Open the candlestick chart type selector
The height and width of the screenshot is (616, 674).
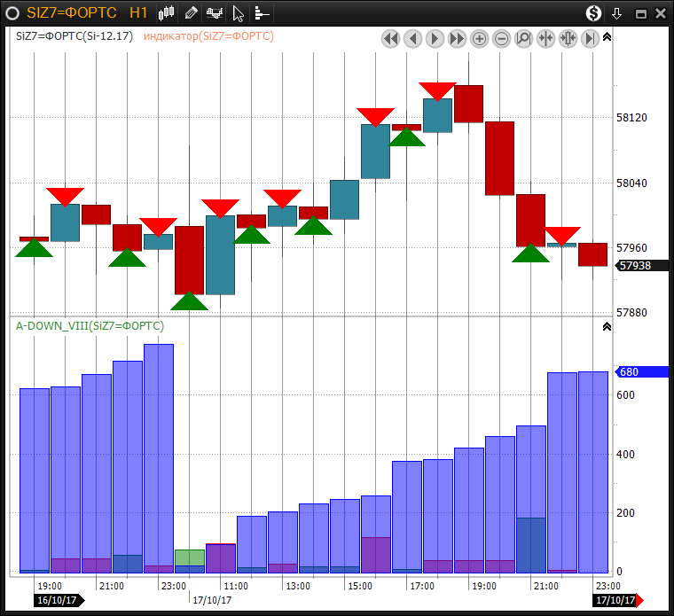(167, 12)
